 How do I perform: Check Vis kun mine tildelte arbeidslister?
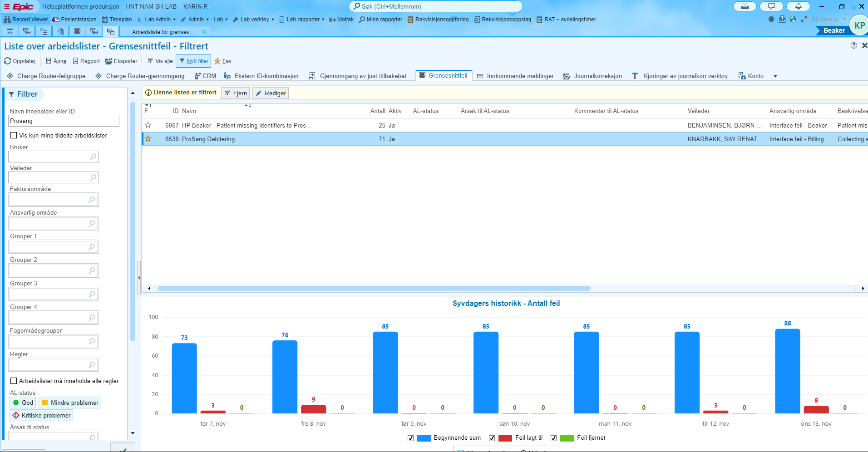coord(14,135)
